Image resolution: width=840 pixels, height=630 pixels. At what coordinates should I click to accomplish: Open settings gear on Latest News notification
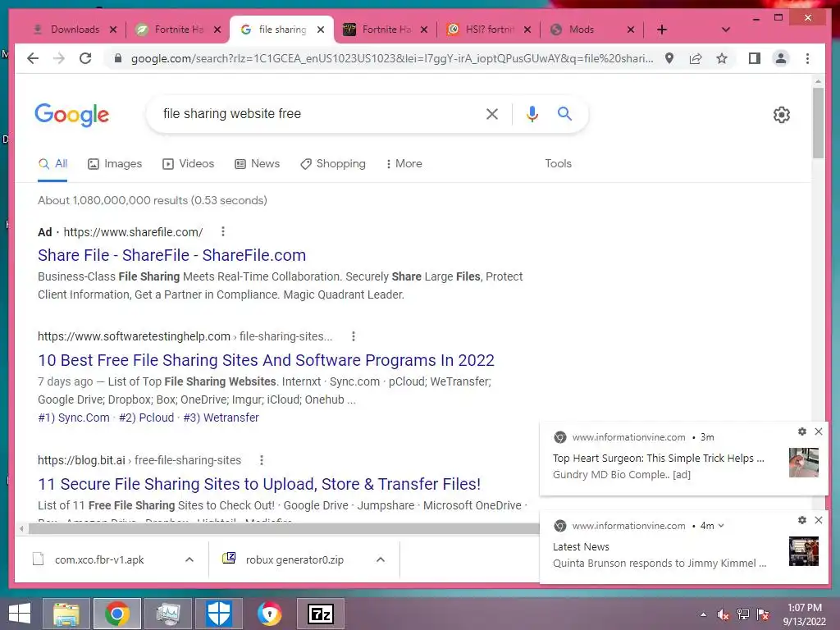[802, 520]
